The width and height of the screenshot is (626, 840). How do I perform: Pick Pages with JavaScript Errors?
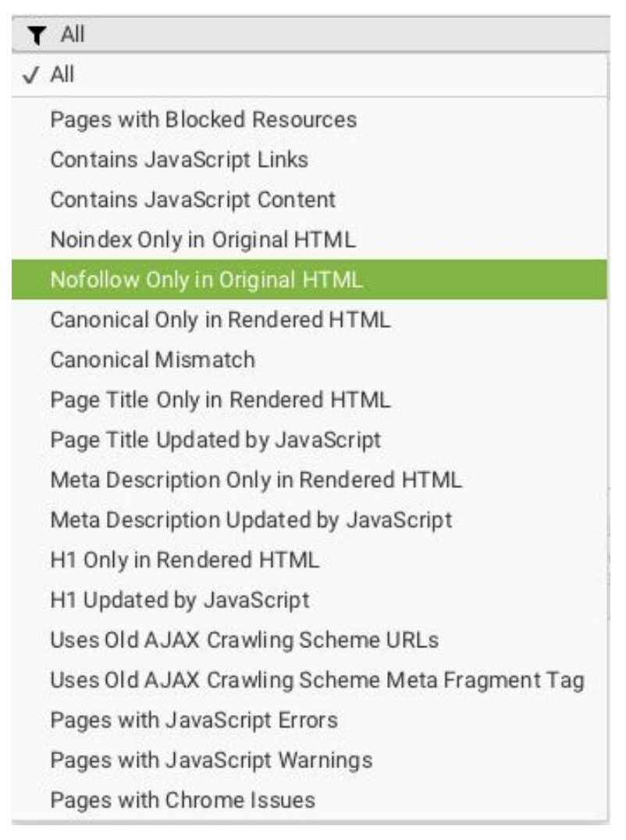click(310, 720)
